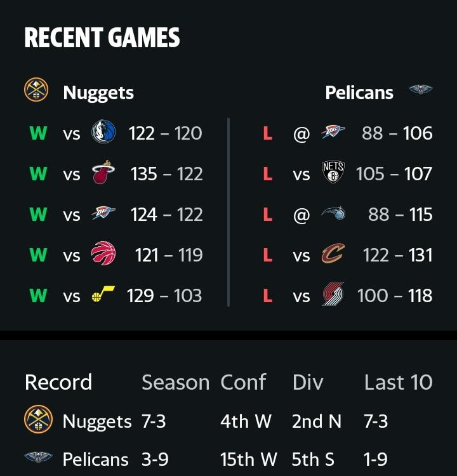Click the Cleveland Cavaliers logo
The width and height of the screenshot is (457, 476).
point(333,253)
